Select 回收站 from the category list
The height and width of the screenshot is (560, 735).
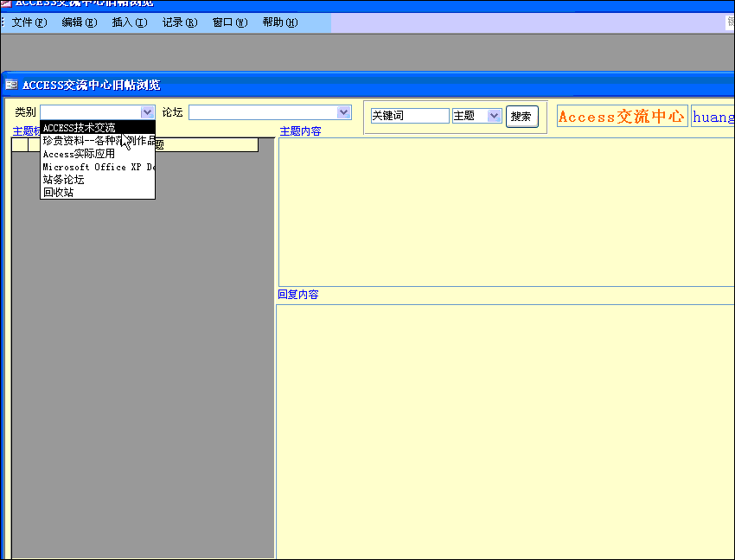click(x=98, y=192)
